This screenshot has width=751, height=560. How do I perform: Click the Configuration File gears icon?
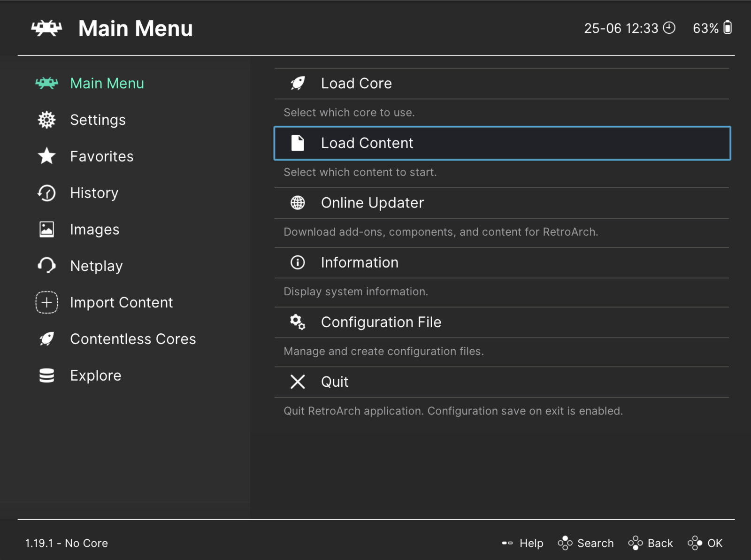[x=298, y=322]
